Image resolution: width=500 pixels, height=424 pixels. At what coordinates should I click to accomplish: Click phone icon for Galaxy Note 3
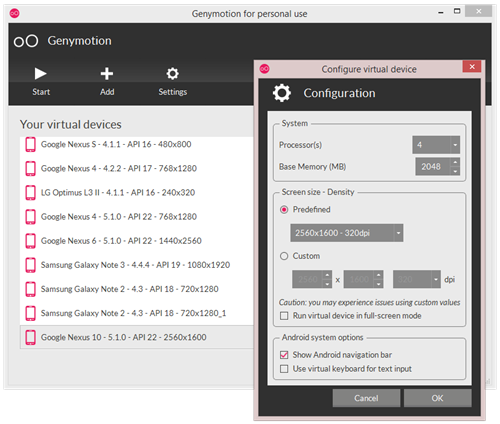pos(30,265)
